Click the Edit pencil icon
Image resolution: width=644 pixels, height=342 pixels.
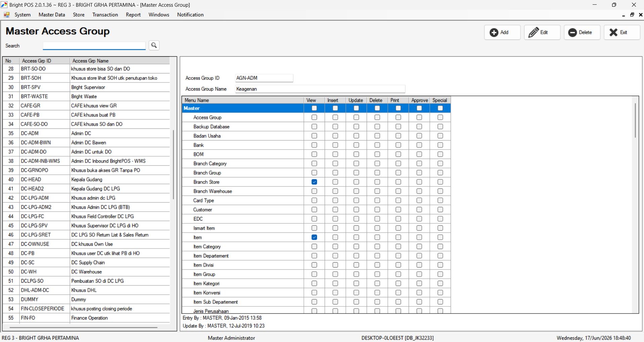pos(534,33)
